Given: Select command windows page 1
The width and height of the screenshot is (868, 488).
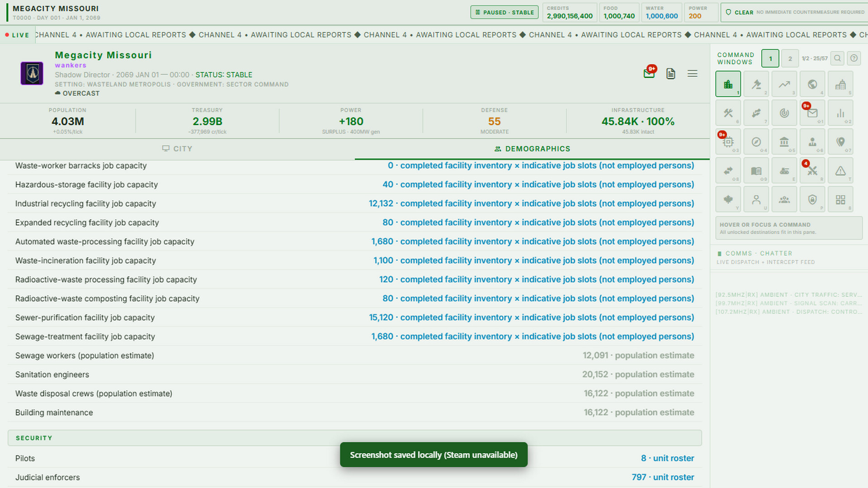Looking at the screenshot, I should click(770, 59).
